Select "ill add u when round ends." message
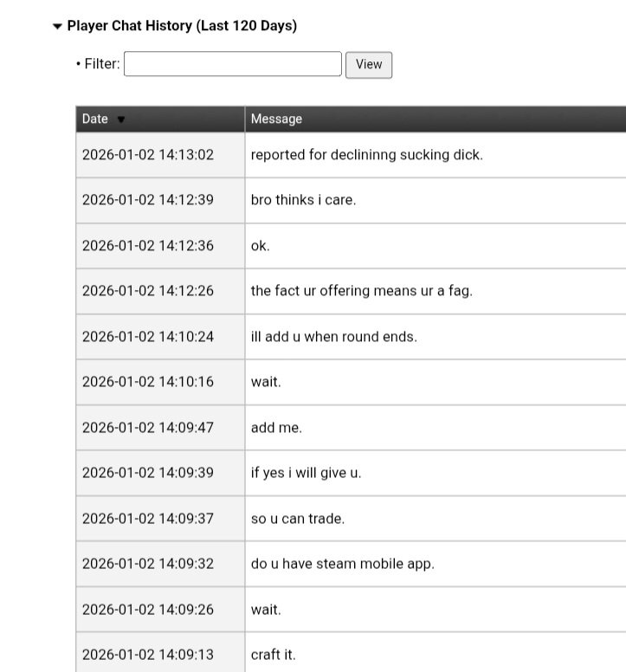Screen dimensions: 626x672 (333, 336)
